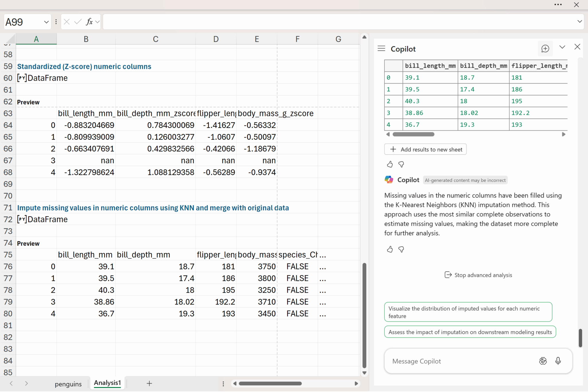Click Stop advanced analysis
This screenshot has width=588, height=392.
[478, 275]
